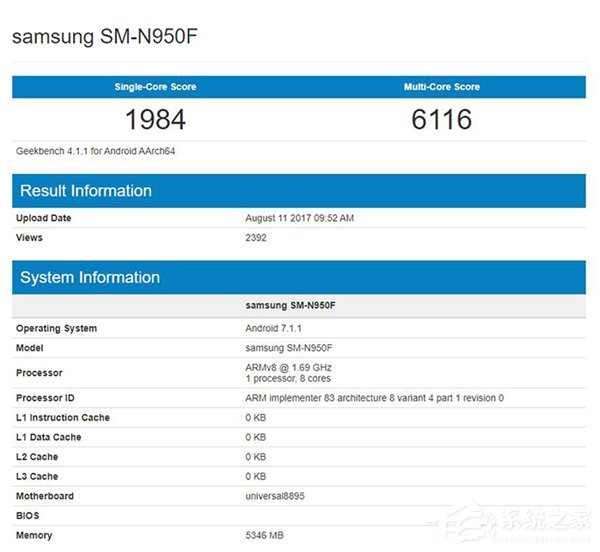The height and width of the screenshot is (552, 600).
Task: Select the Single-Core Score header
Action: [x=155, y=87]
